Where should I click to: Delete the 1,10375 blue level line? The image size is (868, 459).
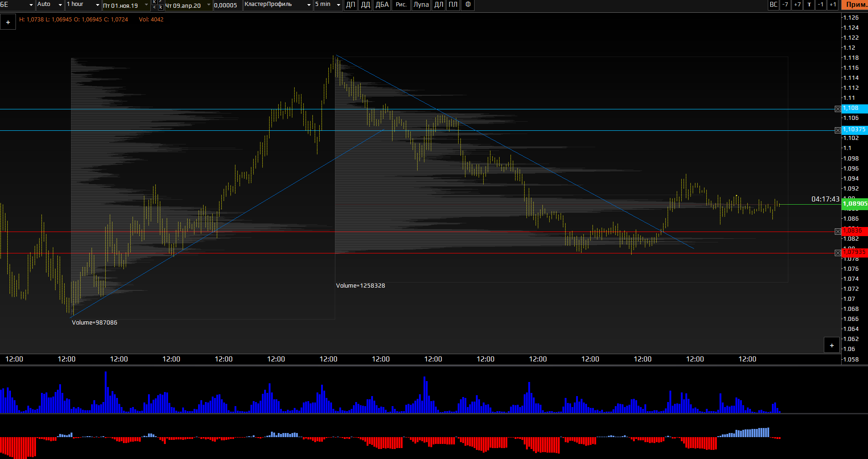tap(837, 130)
